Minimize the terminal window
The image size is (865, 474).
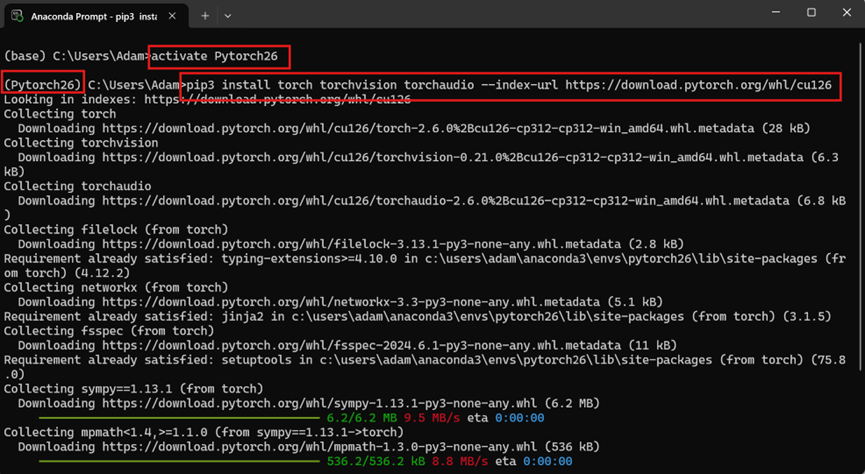click(x=776, y=12)
